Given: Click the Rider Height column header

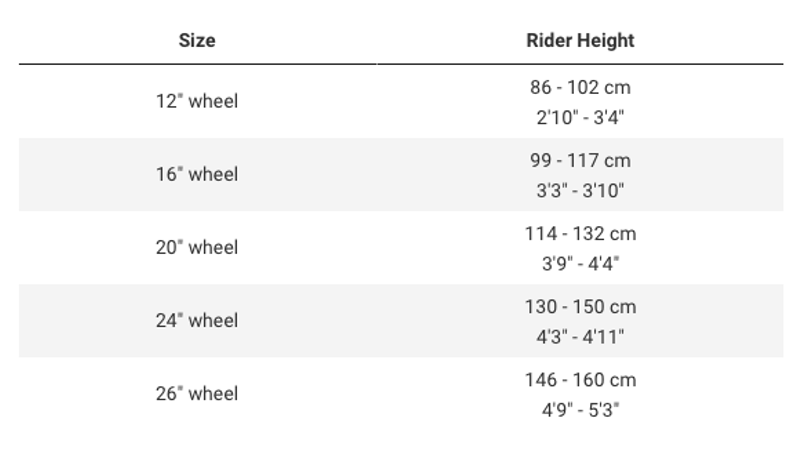Looking at the screenshot, I should tap(580, 41).
